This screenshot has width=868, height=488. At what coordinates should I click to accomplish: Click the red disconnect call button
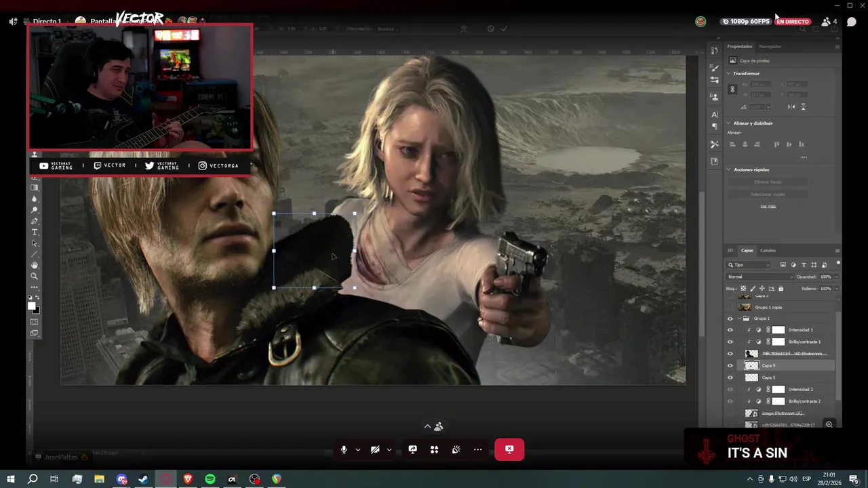509,449
